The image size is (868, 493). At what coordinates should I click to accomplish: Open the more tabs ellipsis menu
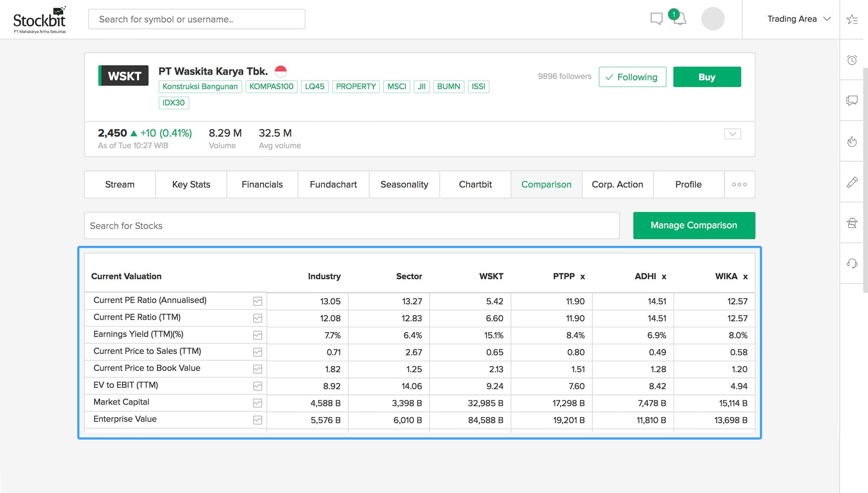[x=740, y=185]
